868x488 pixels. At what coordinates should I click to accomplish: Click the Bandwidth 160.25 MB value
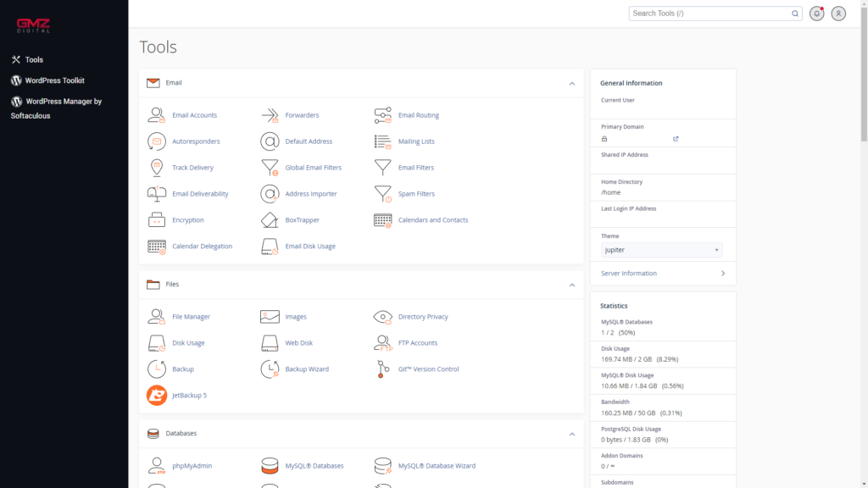point(642,413)
